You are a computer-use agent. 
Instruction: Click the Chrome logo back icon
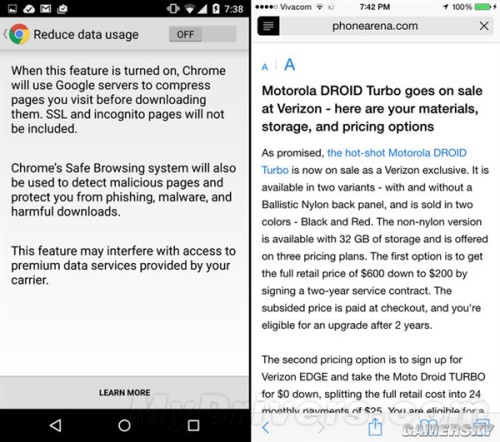pos(19,34)
